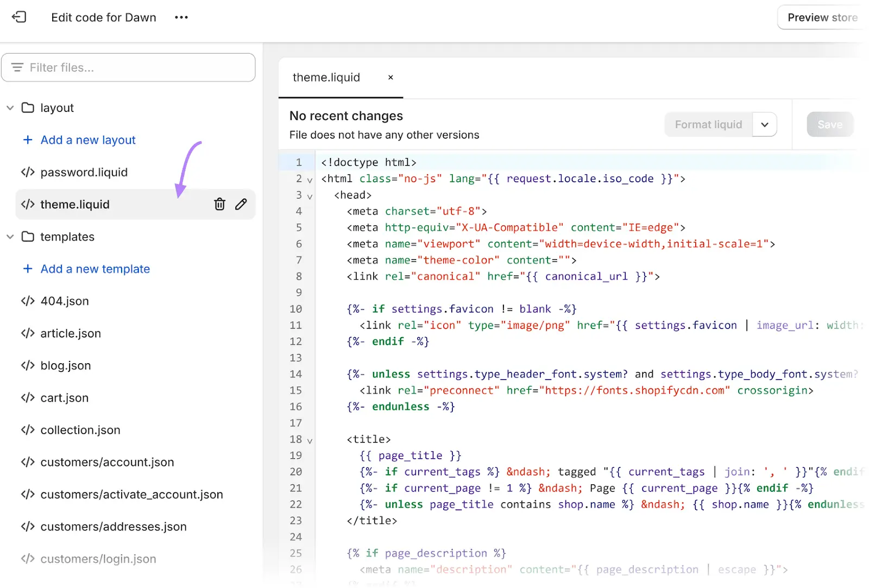The width and height of the screenshot is (869, 588).
Task: Open the Format liquid dropdown arrow
Action: pos(765,124)
